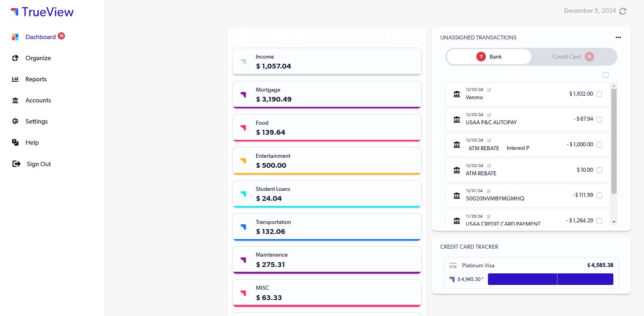
Task: Open the Food $139.64 card
Action: click(x=327, y=128)
